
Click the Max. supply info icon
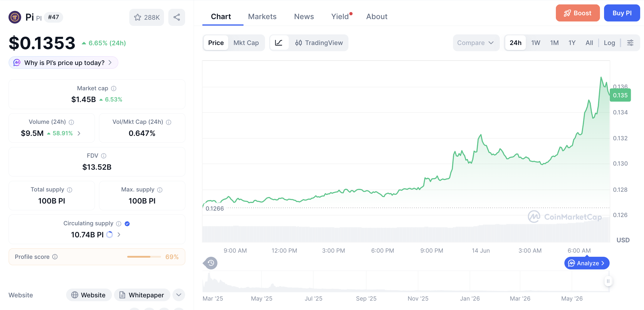(160, 190)
